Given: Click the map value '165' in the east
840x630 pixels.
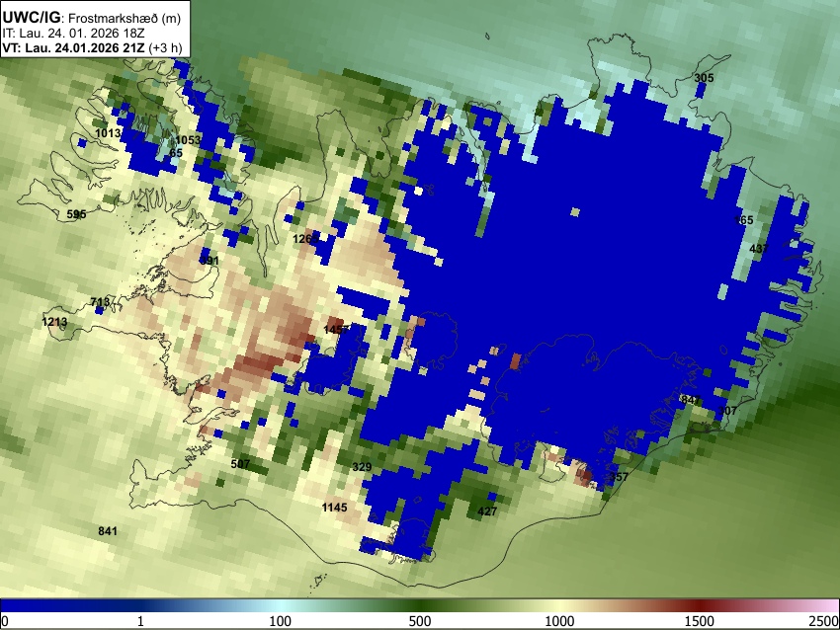Looking at the screenshot, I should 743,220.
